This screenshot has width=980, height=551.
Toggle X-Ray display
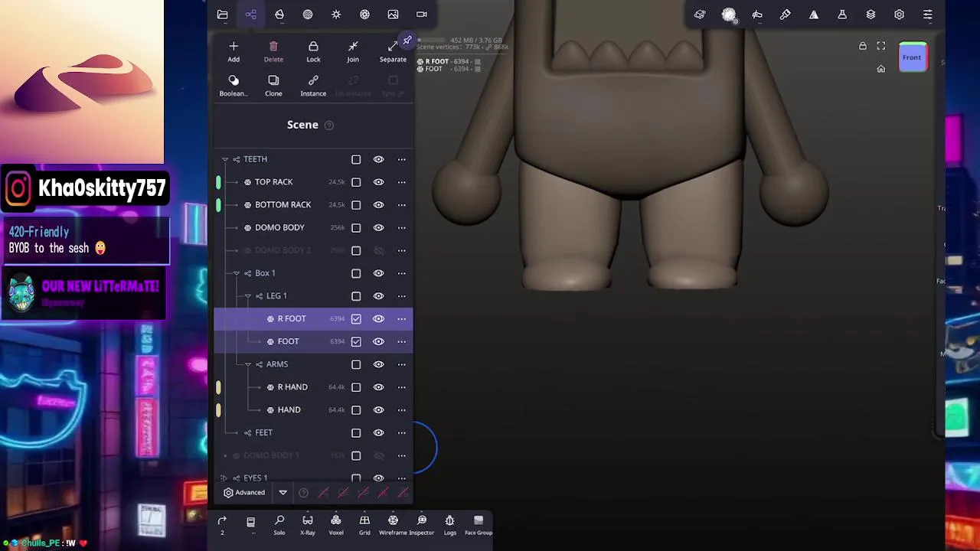(308, 525)
